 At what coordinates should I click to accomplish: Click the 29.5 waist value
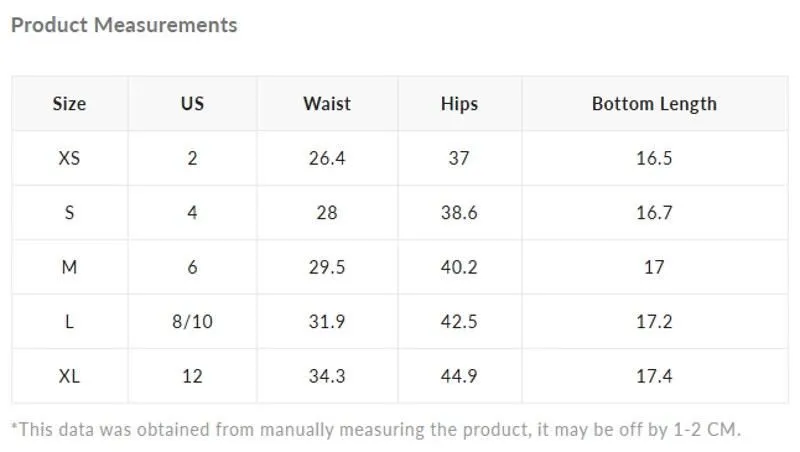pyautogui.click(x=327, y=267)
